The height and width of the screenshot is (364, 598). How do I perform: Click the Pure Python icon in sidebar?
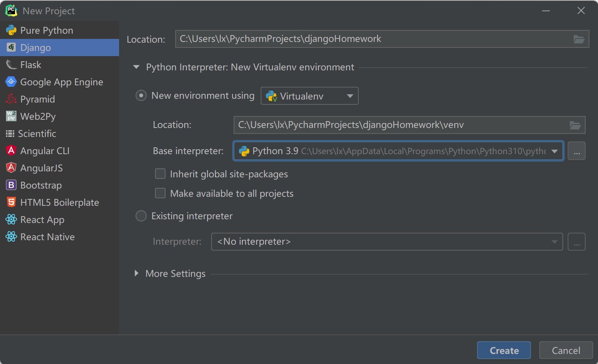[11, 30]
